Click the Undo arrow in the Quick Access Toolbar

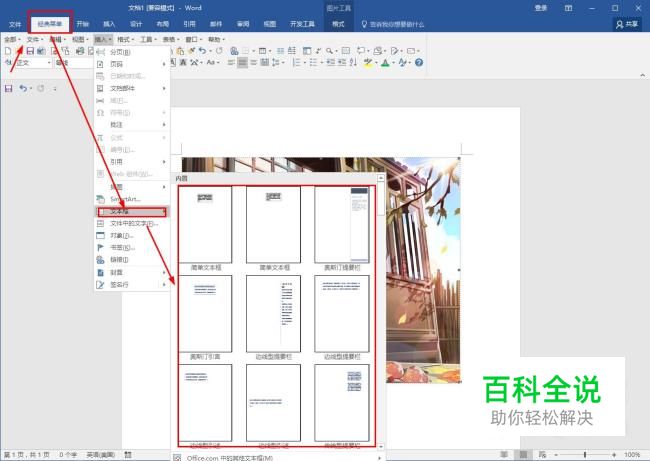[23, 88]
